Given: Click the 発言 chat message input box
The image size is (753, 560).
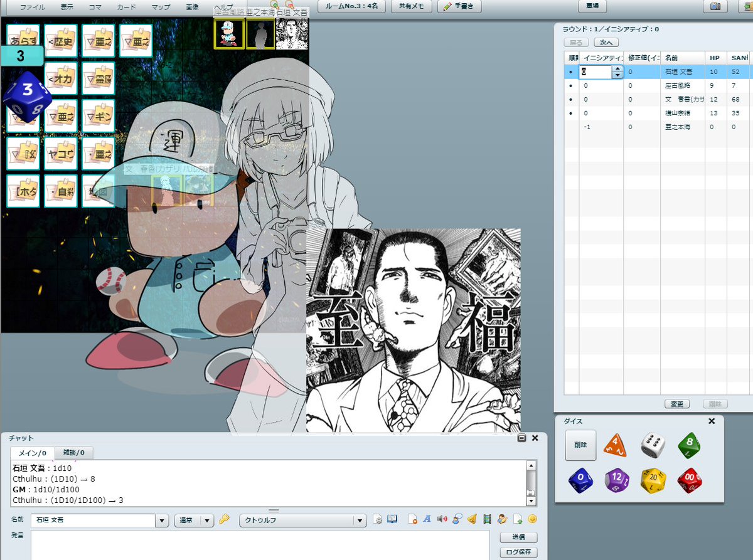Looking at the screenshot, I should (260, 545).
